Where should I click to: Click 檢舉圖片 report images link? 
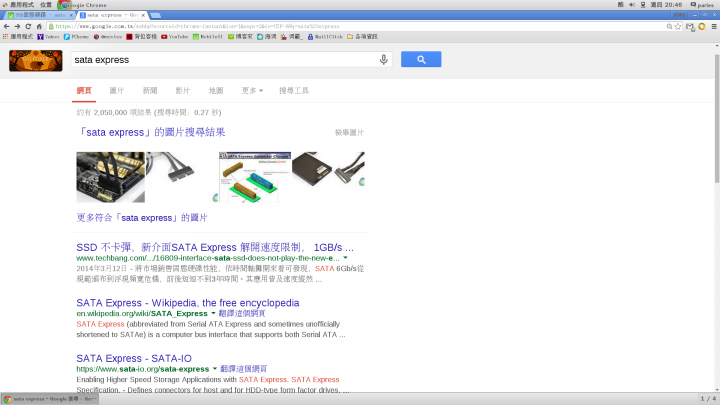pyautogui.click(x=349, y=133)
